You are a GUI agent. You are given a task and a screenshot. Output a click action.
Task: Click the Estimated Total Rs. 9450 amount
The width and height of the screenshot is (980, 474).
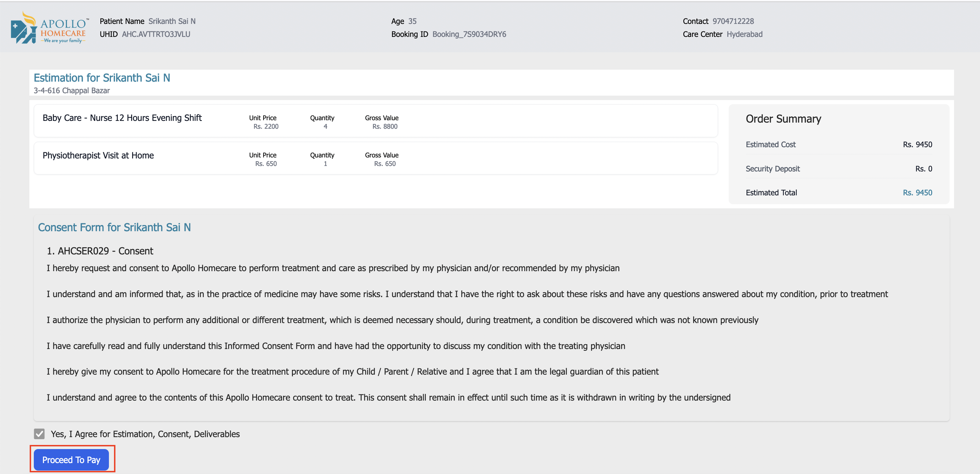pyautogui.click(x=917, y=193)
